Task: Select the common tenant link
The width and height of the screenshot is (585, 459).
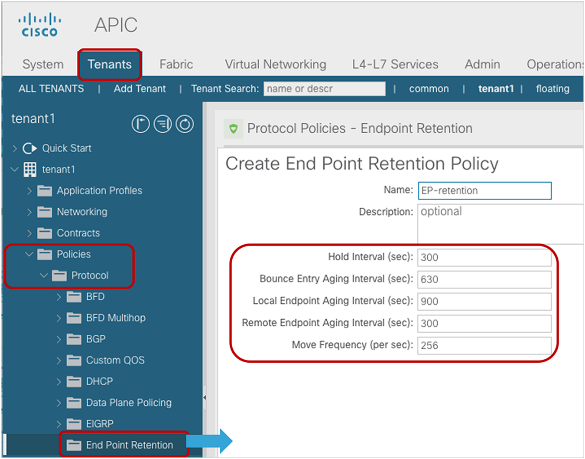Action: tap(429, 89)
